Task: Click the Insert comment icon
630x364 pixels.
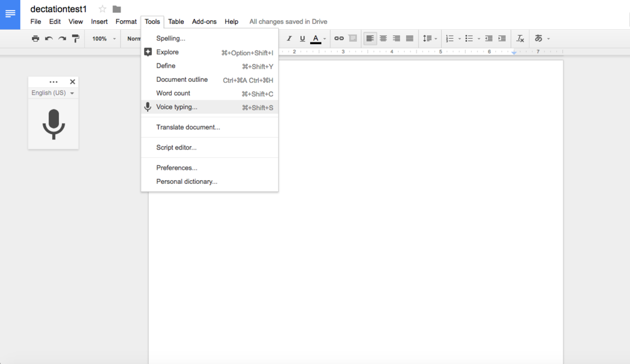Action: [353, 39]
